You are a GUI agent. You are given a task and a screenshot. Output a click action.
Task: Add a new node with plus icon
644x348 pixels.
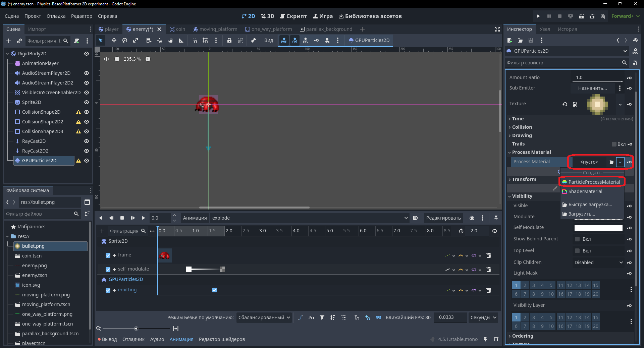9,41
